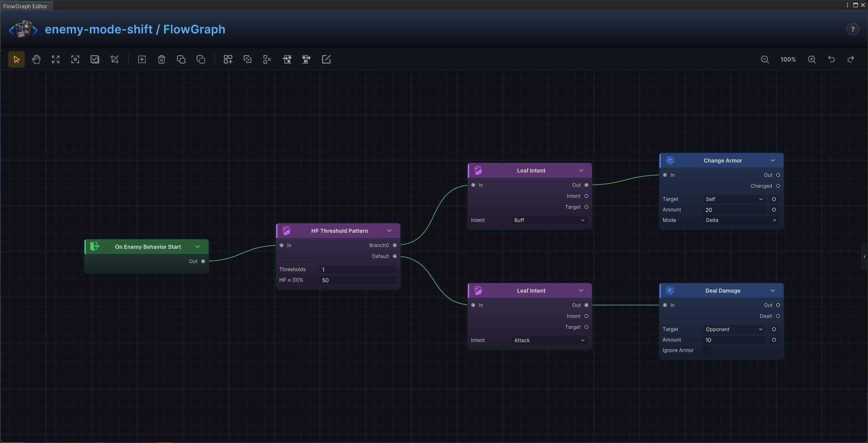Click the edit pencil-square icon
This screenshot has width=868, height=443.
point(326,59)
